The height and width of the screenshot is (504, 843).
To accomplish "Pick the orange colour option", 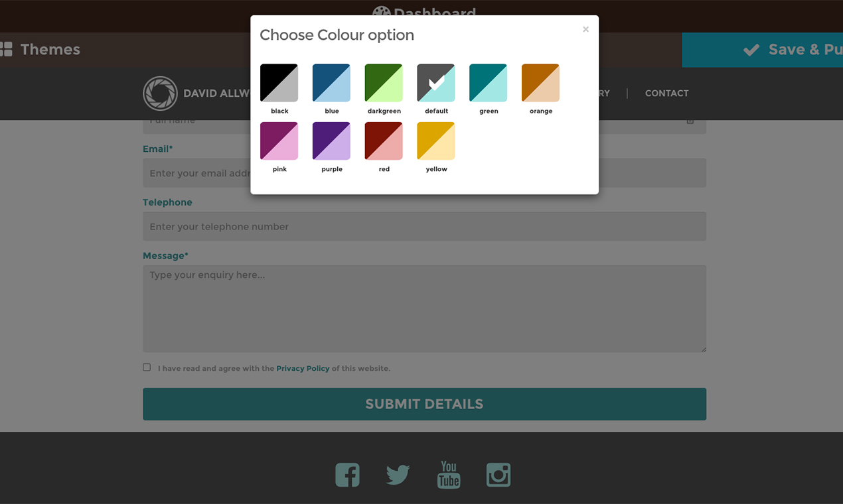I will [540, 83].
